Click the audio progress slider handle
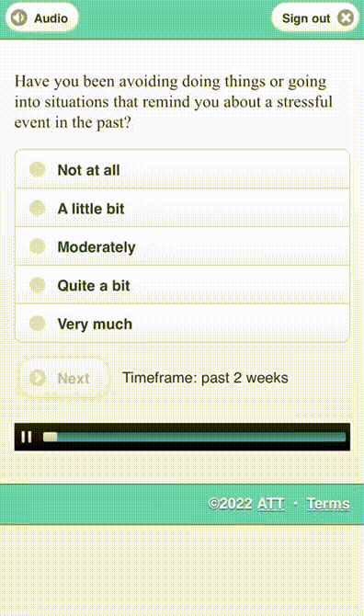Screen dimensions: 364x616 (x=51, y=437)
